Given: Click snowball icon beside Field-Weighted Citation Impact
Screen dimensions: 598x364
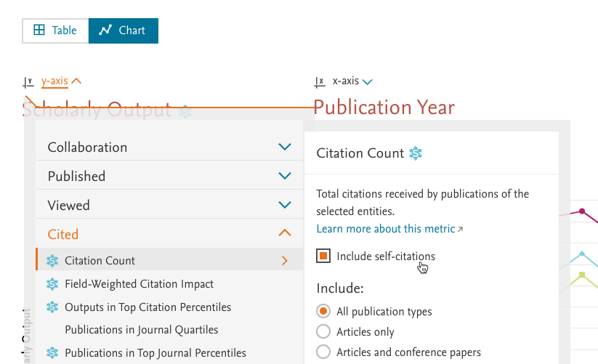Looking at the screenshot, I should 52,284.
